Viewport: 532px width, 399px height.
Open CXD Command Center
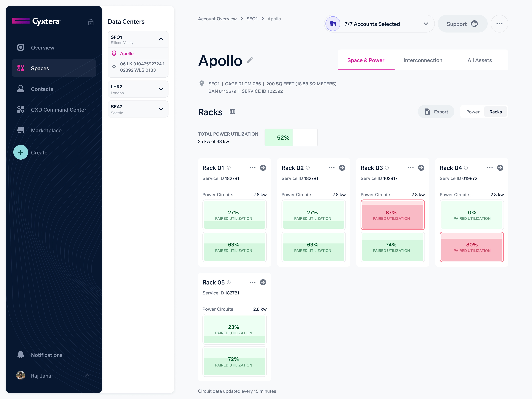[54, 110]
